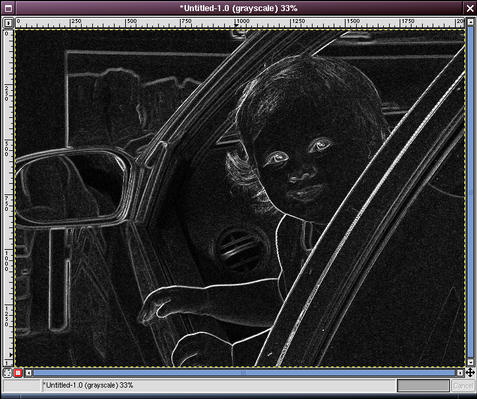The image size is (477, 399).
Task: Enable the red Quick Mask button
Action: pyautogui.click(x=18, y=373)
